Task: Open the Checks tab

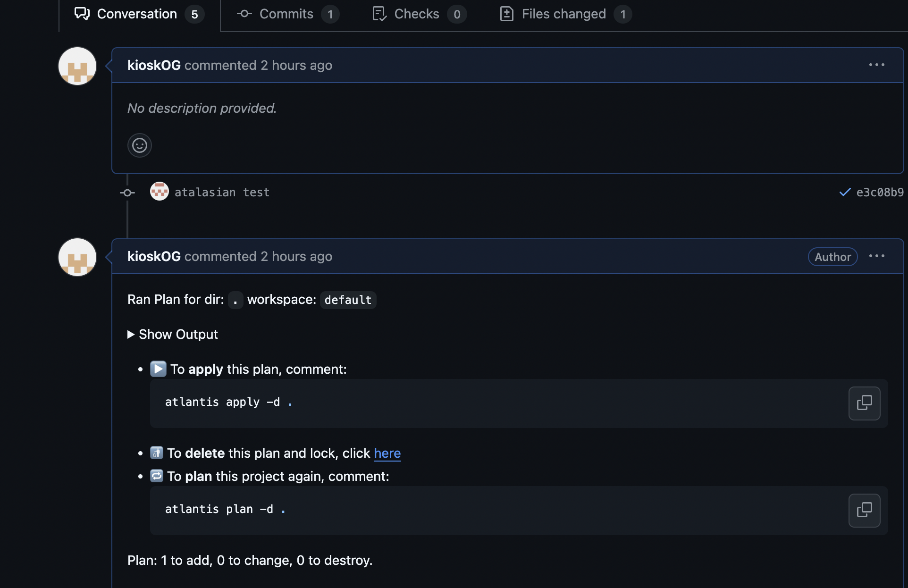Action: click(x=417, y=14)
